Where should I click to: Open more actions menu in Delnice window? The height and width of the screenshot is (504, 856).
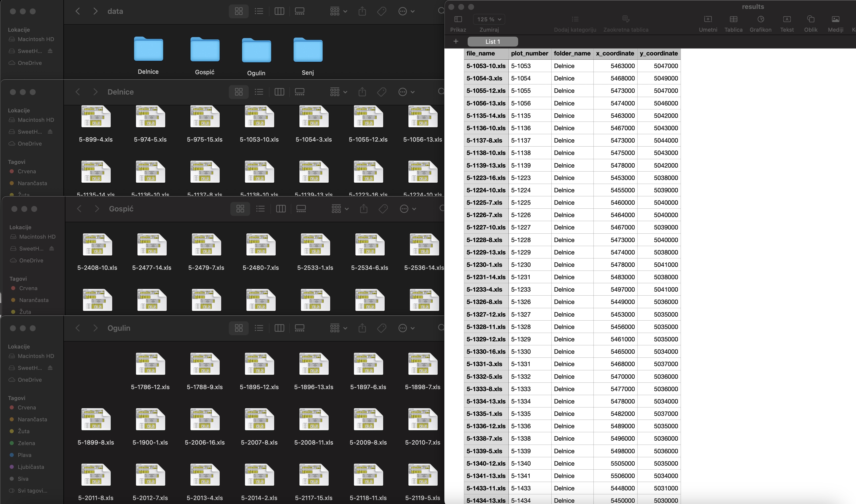tap(406, 92)
